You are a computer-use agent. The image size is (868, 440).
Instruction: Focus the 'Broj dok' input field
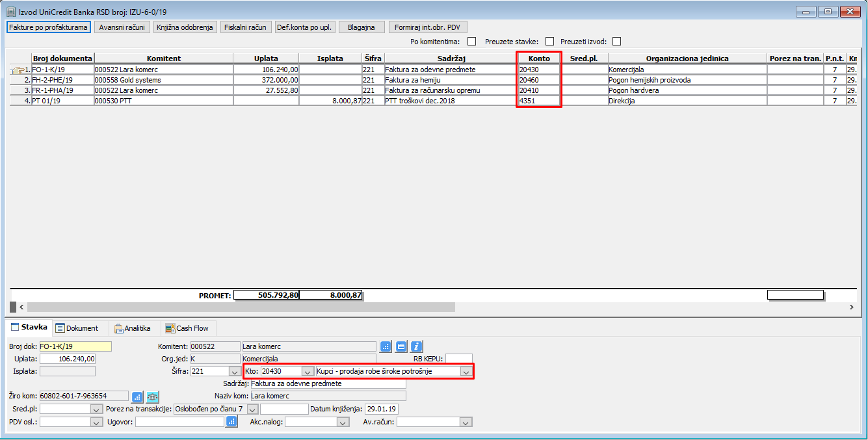[75, 346]
